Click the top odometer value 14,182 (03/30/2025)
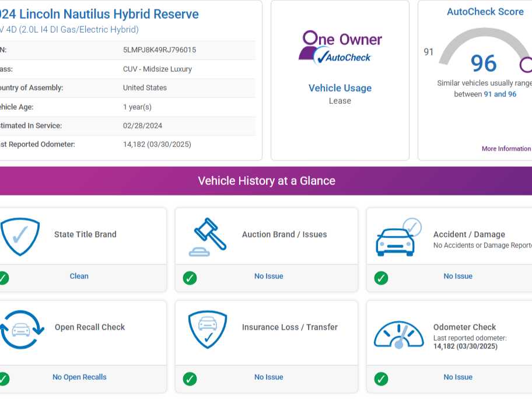Image resolution: width=532 pixels, height=399 pixels. click(157, 144)
